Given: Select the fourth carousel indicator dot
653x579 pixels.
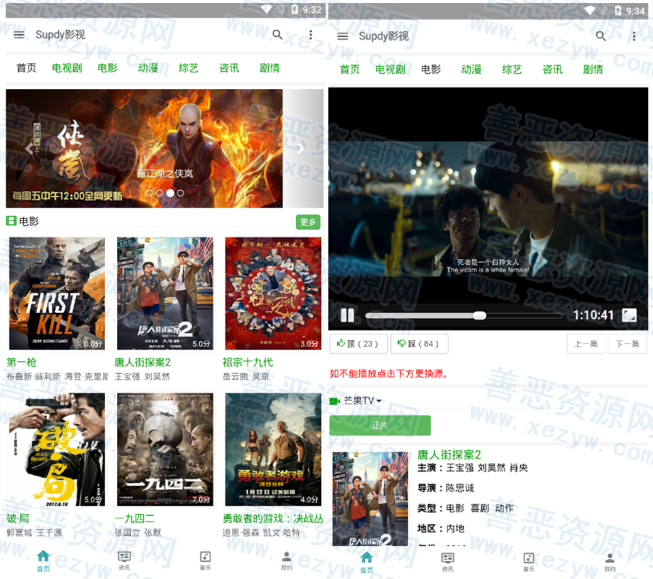Looking at the screenshot, I should tap(181, 193).
